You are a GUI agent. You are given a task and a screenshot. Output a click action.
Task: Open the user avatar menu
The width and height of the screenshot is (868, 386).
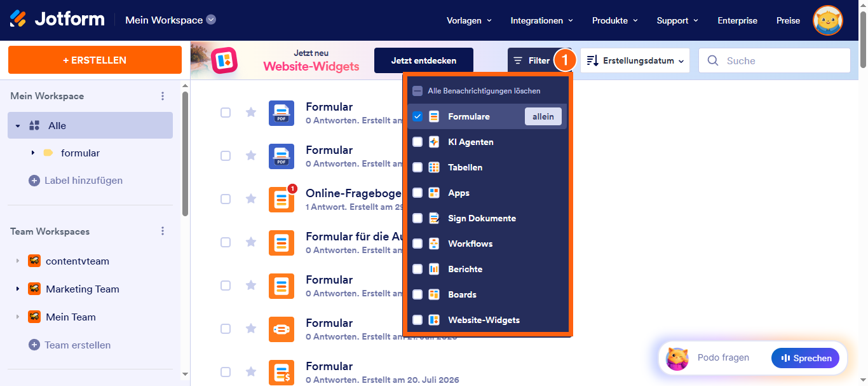(828, 20)
